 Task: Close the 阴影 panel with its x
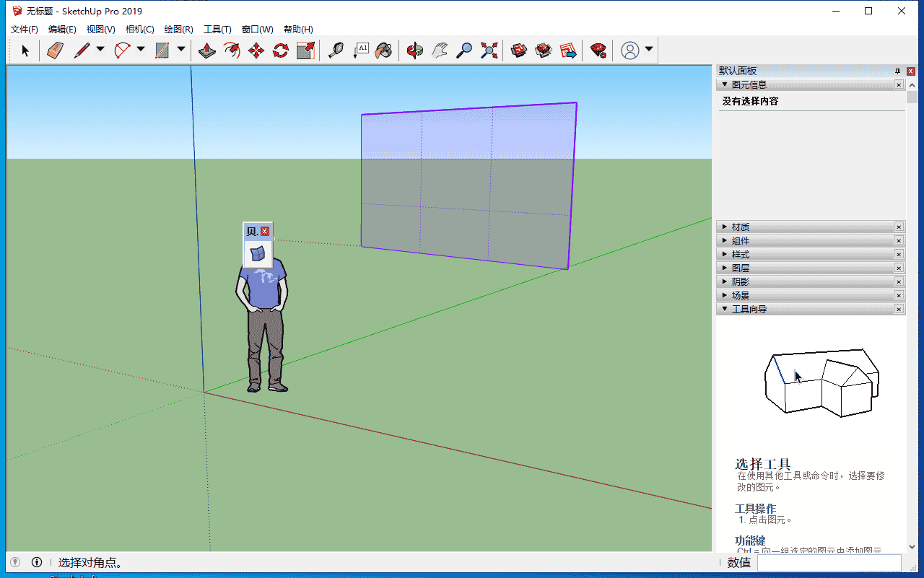(899, 281)
